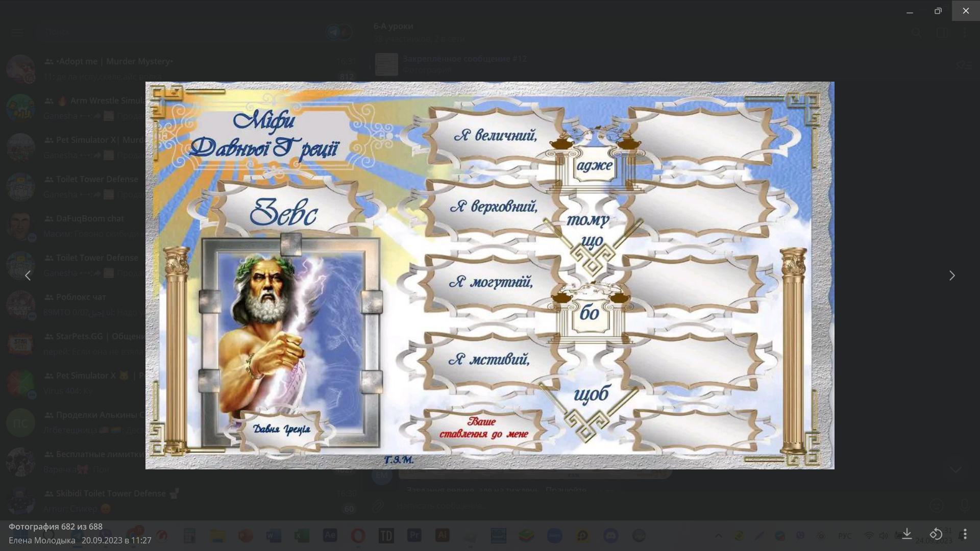Download the photo with the download icon
The height and width of the screenshot is (551, 980).
click(907, 534)
